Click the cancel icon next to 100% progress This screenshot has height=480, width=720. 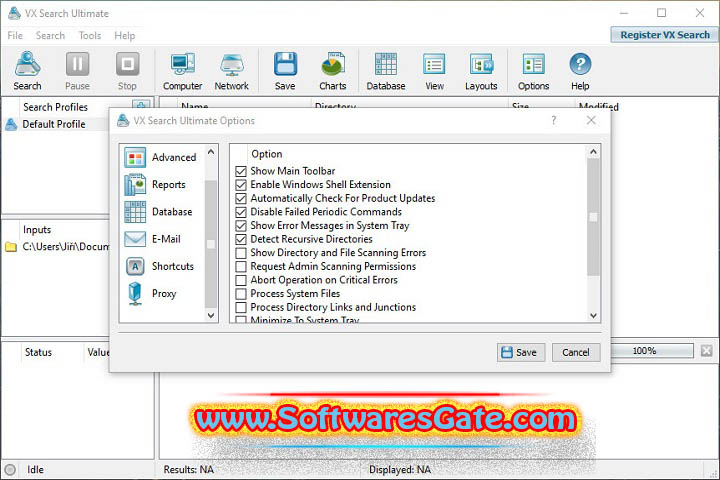click(707, 351)
